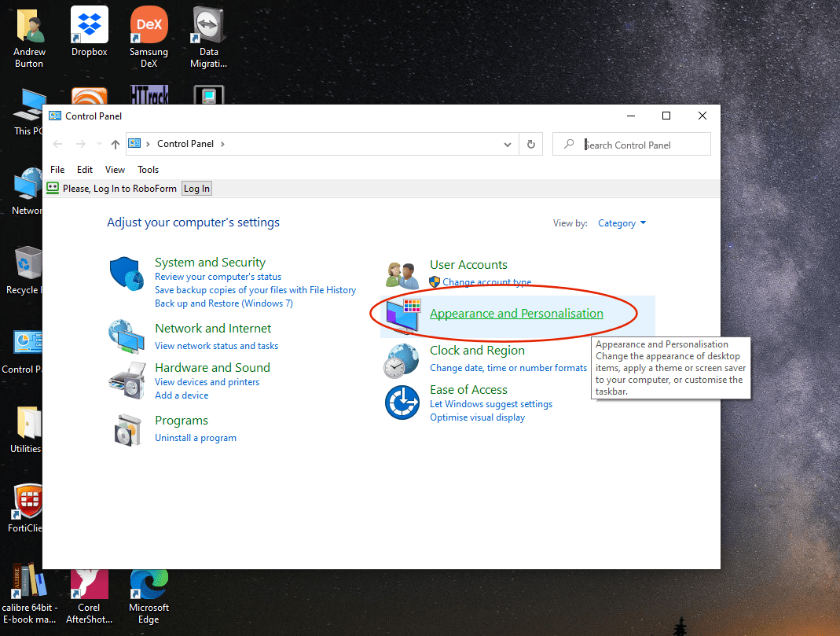Screen dimensions: 840x636
Task: Click the Hardware and Sound printer icon
Action: click(127, 380)
